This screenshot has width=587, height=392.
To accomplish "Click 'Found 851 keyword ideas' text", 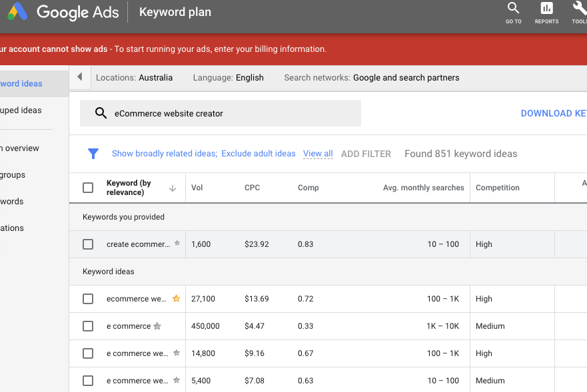I will point(461,154).
